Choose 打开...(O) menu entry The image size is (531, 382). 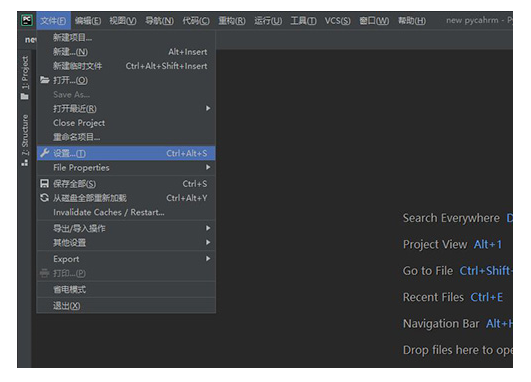[126, 80]
